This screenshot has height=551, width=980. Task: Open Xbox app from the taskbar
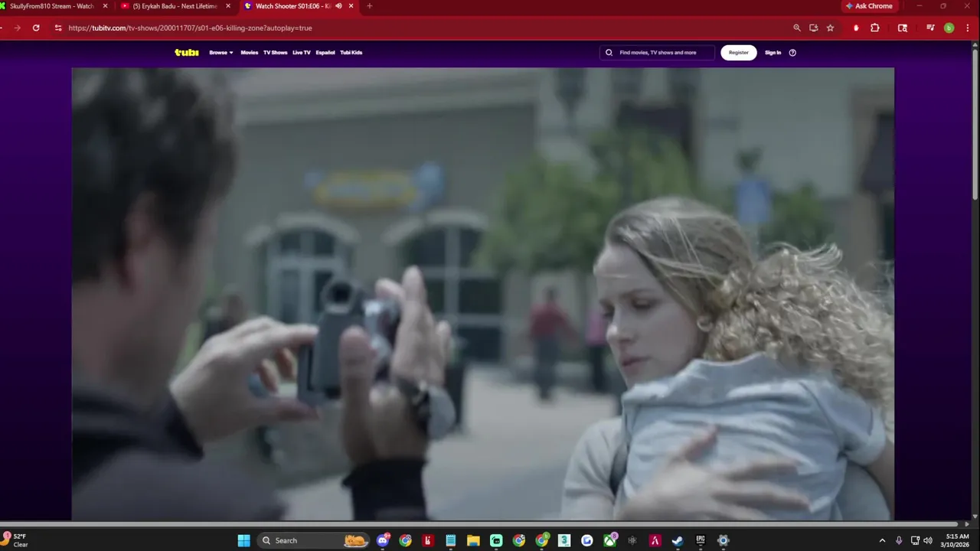coord(609,540)
